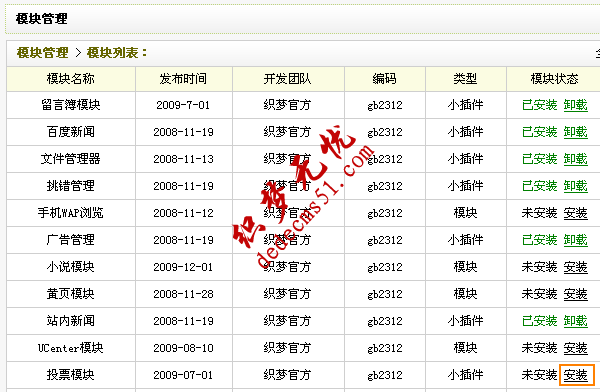Click 已安装 status of 站内新闻

[540, 321]
